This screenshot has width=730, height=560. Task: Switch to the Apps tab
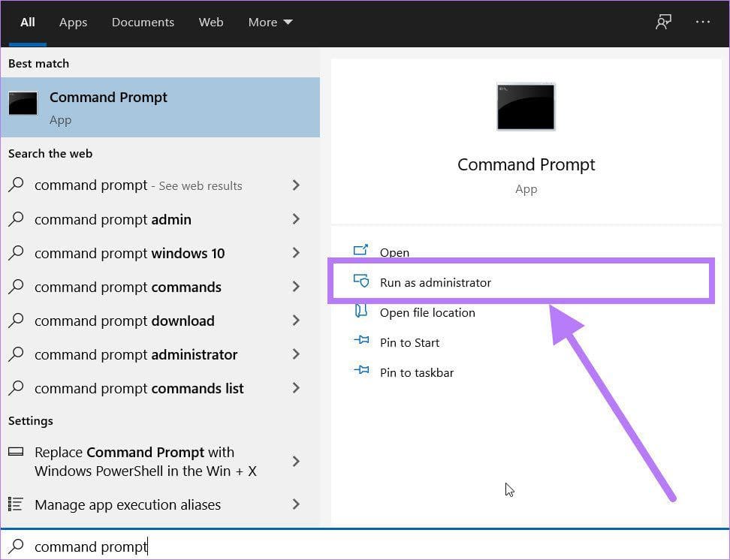(73, 23)
